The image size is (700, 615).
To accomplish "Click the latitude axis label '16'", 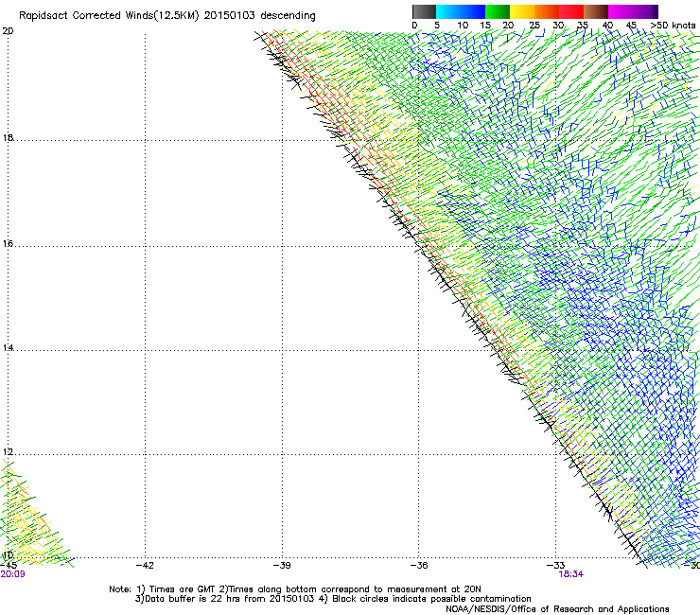I will 8,243.
